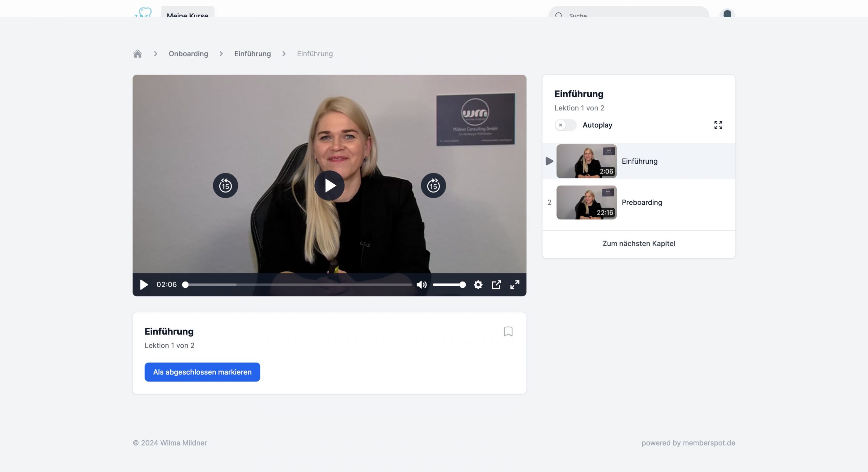
Task: Open video settings gear
Action: click(x=478, y=285)
